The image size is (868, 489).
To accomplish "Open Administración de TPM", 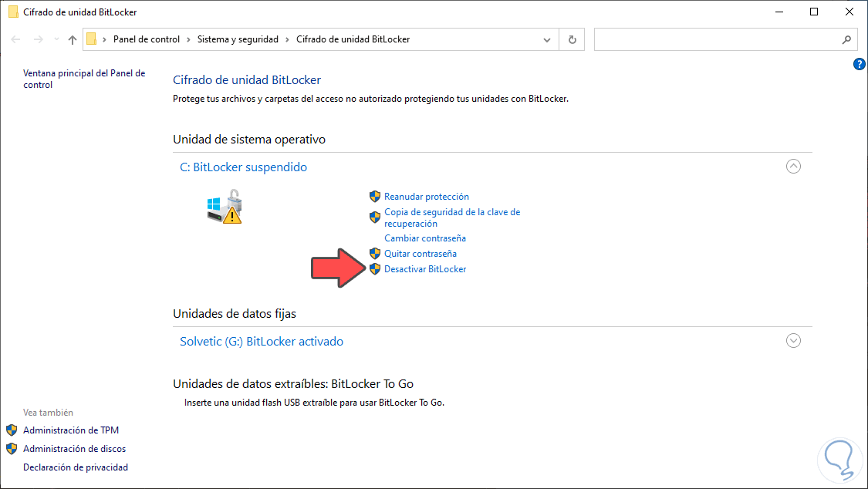I will click(x=71, y=430).
